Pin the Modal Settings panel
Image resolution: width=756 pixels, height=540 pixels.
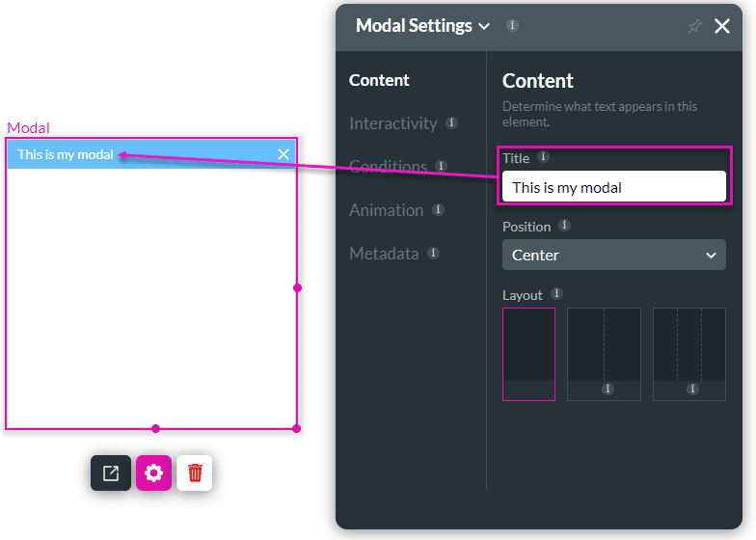[x=694, y=27]
